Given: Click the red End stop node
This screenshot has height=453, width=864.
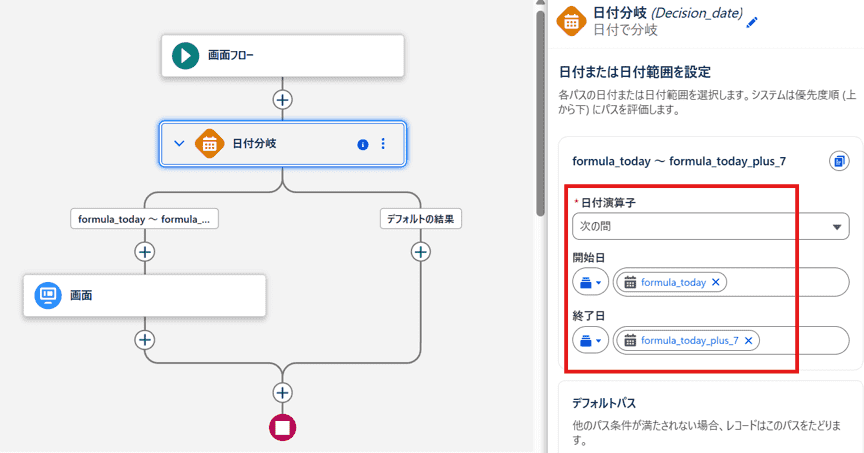Looking at the screenshot, I should point(283,428).
